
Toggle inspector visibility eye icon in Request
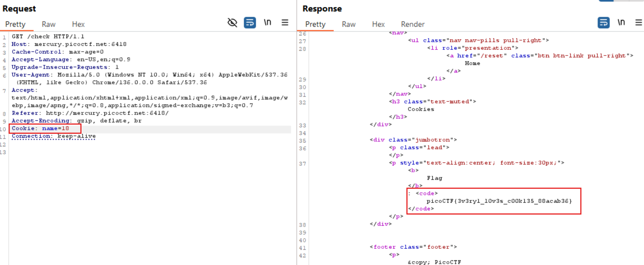click(x=232, y=23)
